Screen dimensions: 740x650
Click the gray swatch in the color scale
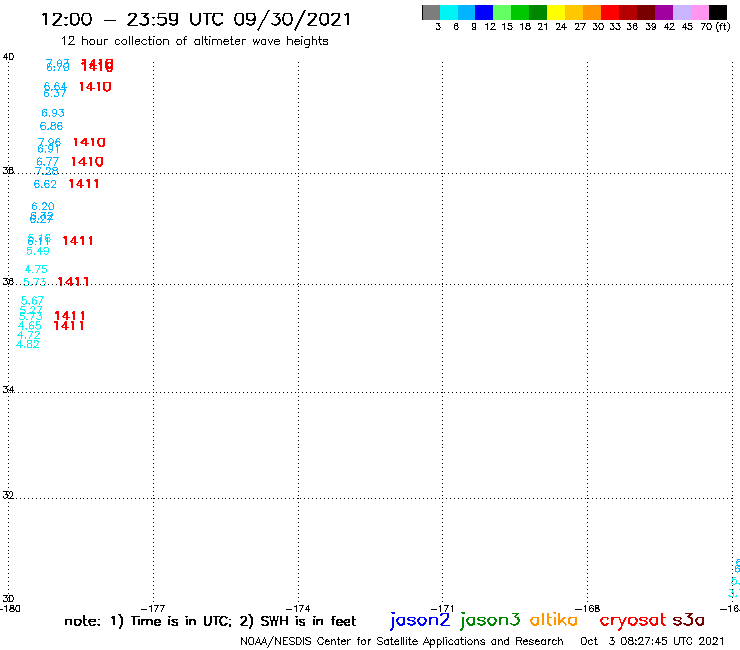(x=431, y=12)
